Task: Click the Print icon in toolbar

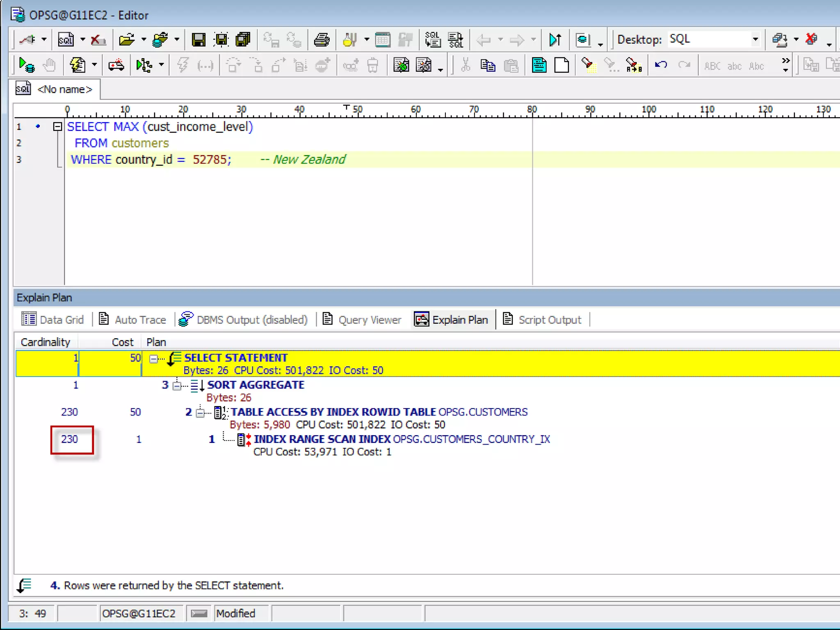Action: click(x=321, y=40)
